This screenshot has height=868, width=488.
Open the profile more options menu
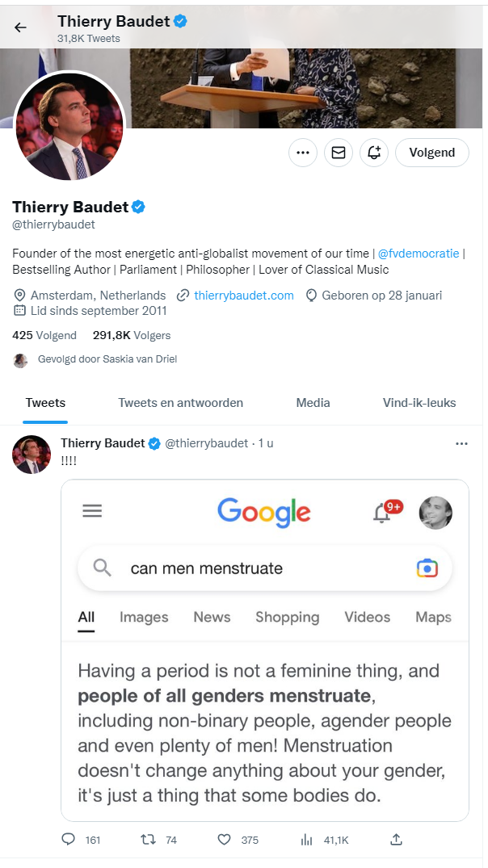coord(303,152)
